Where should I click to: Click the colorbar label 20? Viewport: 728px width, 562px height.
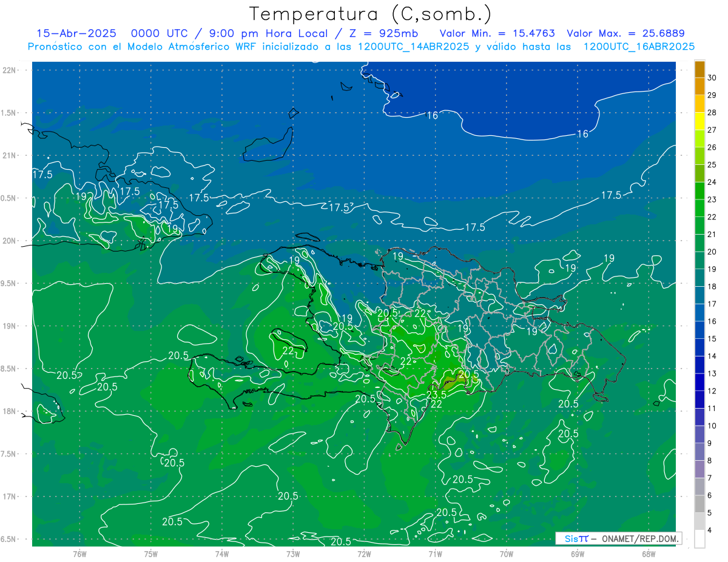point(712,252)
